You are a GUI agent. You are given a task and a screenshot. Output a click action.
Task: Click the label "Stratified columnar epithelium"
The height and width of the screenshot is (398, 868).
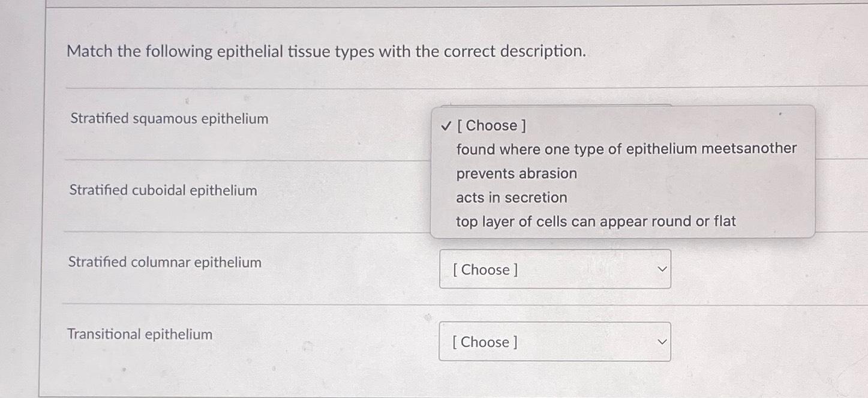point(165,262)
